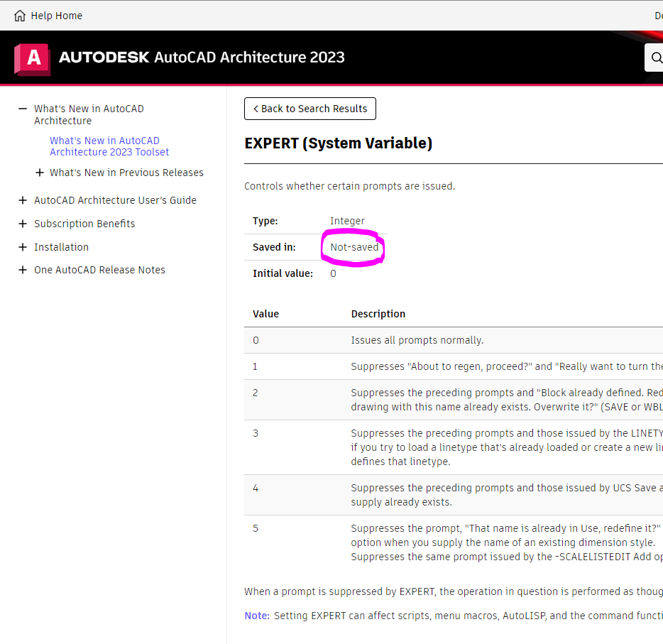Click Back to Search Results

tap(309, 108)
